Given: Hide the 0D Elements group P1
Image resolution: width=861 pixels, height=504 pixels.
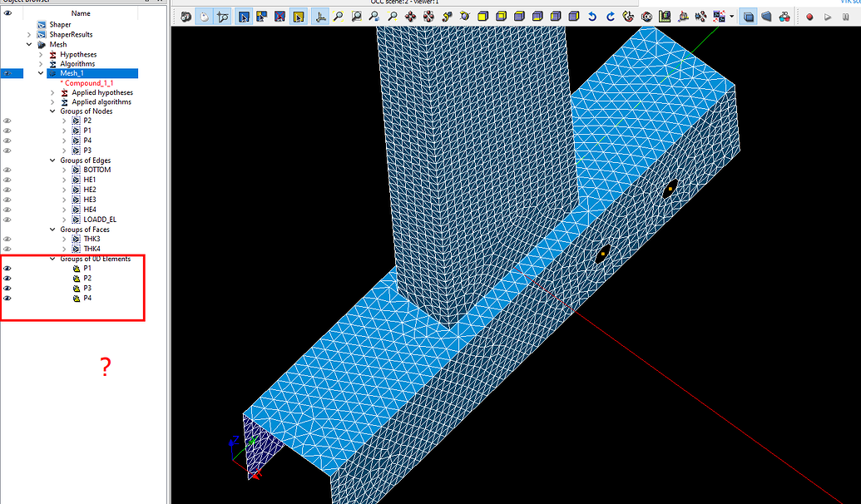Looking at the screenshot, I should (x=7, y=269).
